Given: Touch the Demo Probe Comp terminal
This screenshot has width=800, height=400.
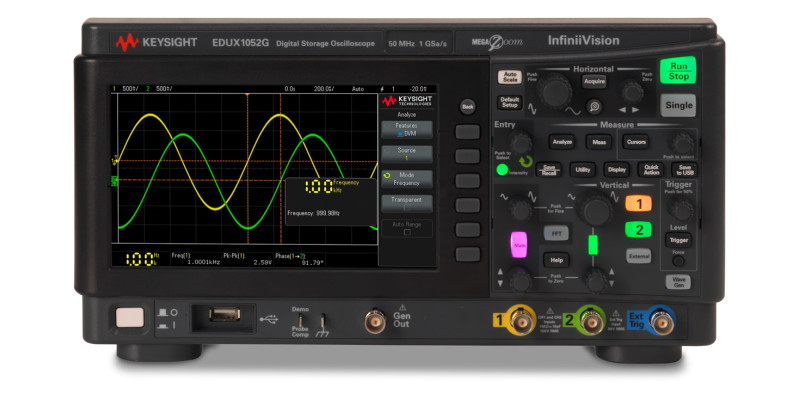Looking at the screenshot, I should coord(301,321).
